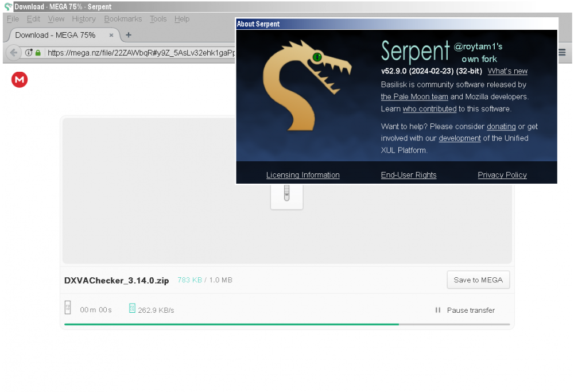This screenshot has height=392, width=574.
Task: Close the Download - MEGA 75% tab
Action: tap(111, 35)
